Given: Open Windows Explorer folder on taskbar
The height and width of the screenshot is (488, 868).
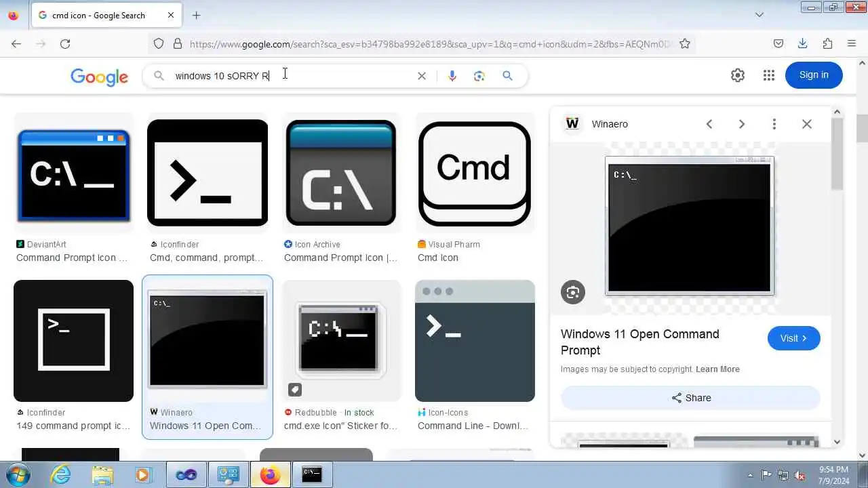Looking at the screenshot, I should [102, 474].
